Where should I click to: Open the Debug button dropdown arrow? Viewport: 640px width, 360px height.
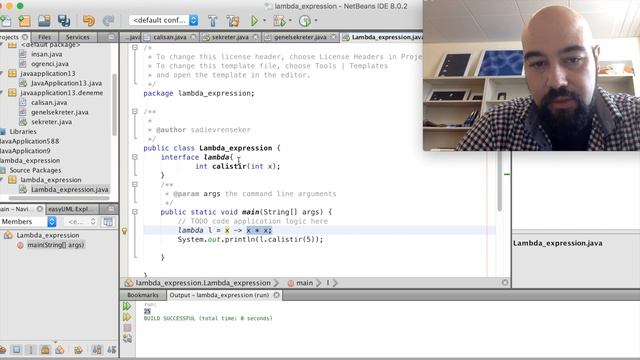click(290, 20)
